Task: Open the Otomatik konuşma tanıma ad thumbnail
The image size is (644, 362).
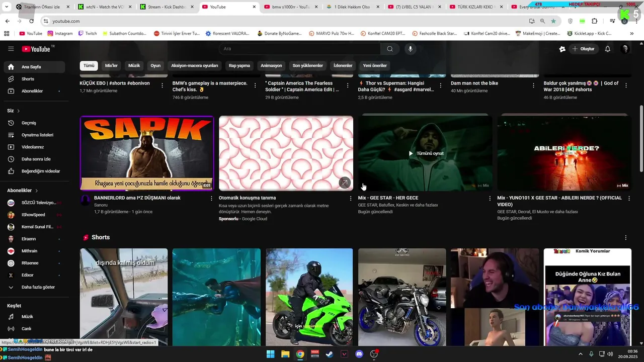Action: point(286,153)
